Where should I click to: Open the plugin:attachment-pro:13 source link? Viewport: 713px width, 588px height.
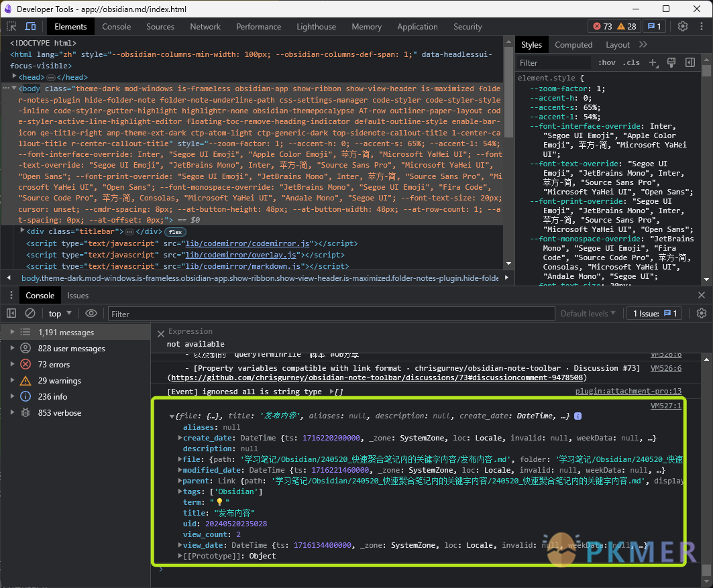pos(628,392)
